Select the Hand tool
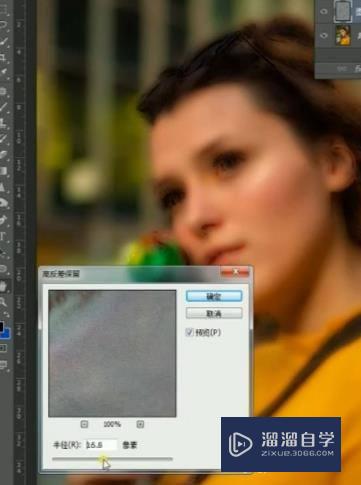361x485 pixels. click(x=4, y=286)
